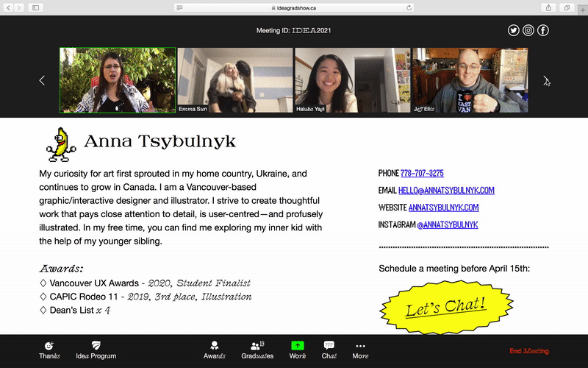Image resolution: width=588 pixels, height=368 pixels.
Task: Focus the ideagradshow.ca address bar
Action: [294, 8]
